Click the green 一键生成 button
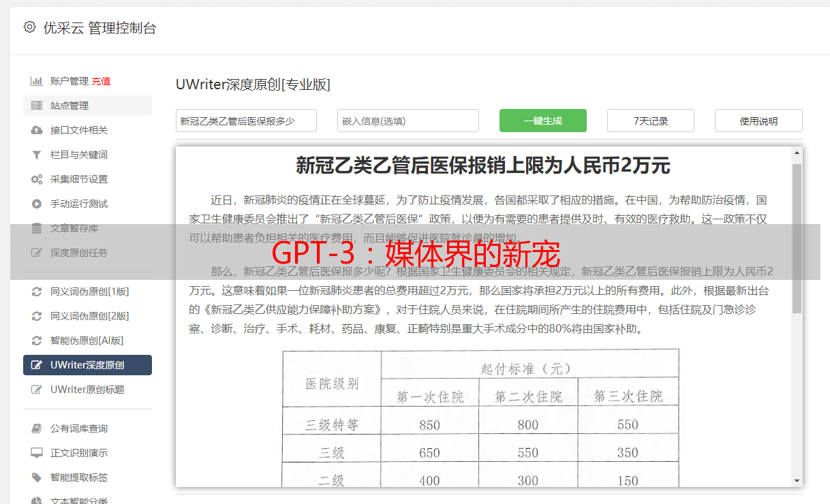The width and height of the screenshot is (830, 504). (543, 121)
